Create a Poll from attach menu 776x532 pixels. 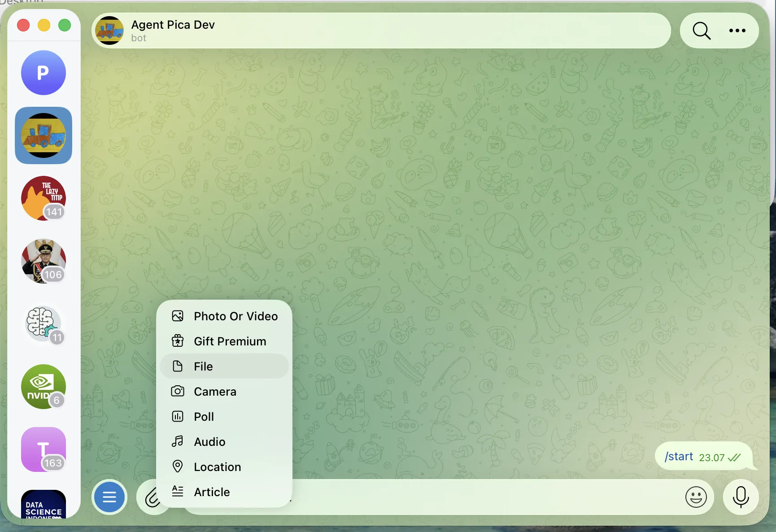(224, 417)
